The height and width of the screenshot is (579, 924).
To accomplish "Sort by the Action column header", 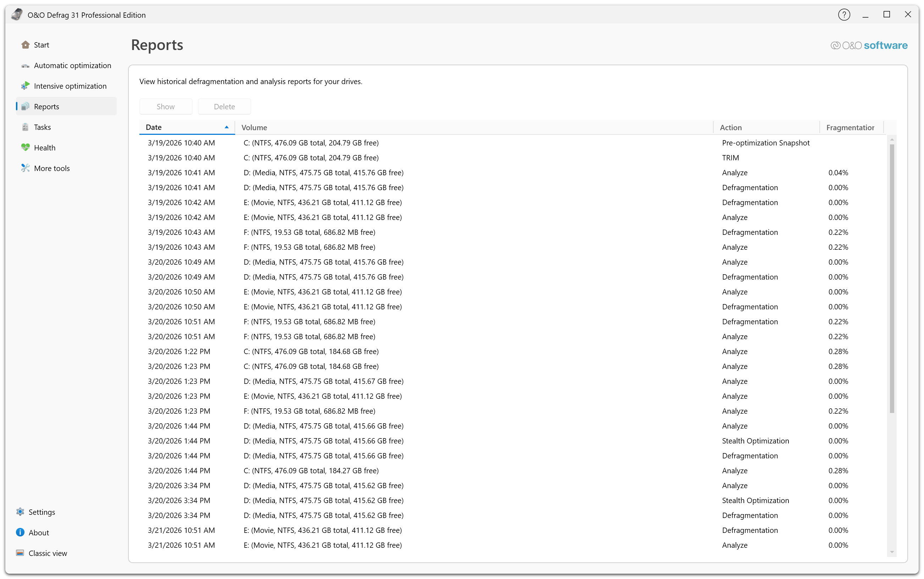I will pyautogui.click(x=730, y=127).
